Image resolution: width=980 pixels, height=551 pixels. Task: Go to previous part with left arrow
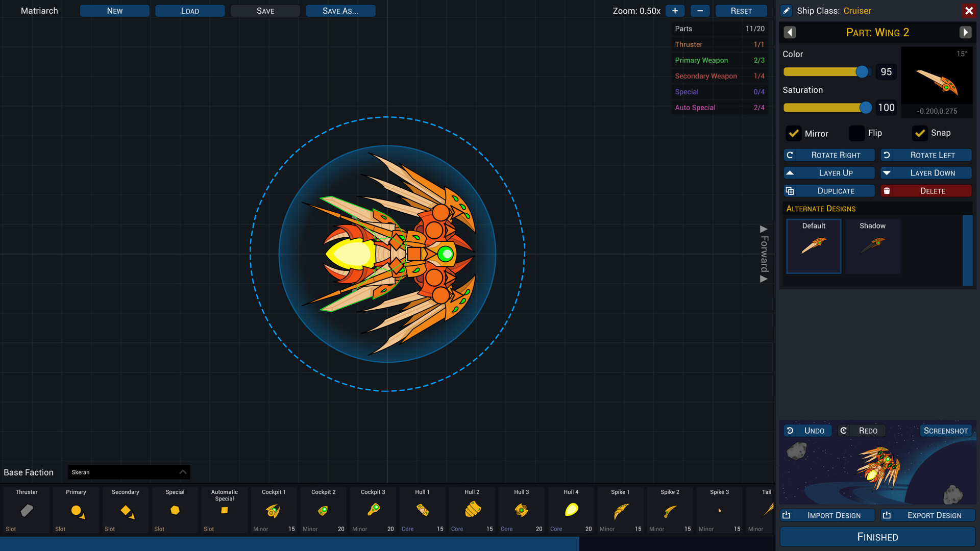click(x=790, y=32)
